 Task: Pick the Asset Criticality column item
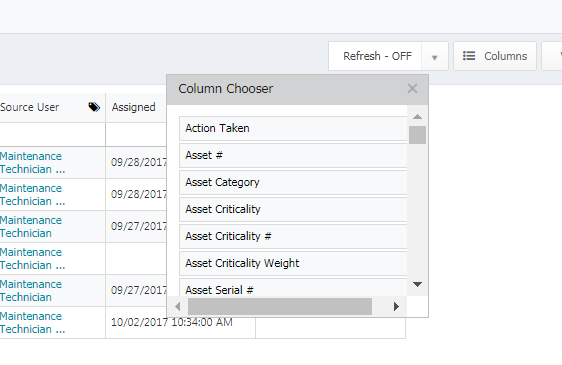click(293, 209)
